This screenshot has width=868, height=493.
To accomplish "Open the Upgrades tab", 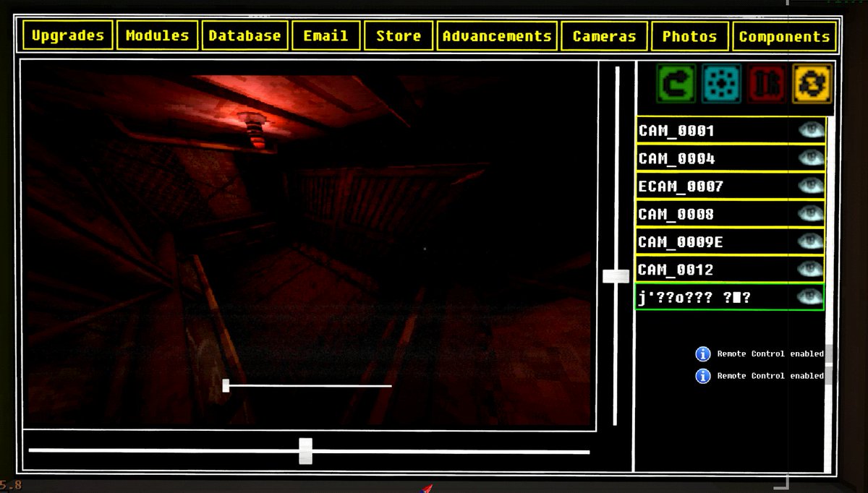I will point(68,35).
